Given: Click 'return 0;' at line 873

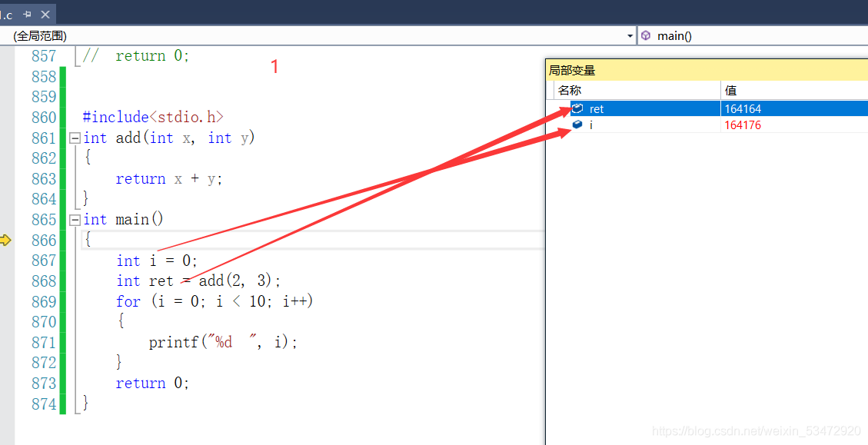Looking at the screenshot, I should click(152, 383).
